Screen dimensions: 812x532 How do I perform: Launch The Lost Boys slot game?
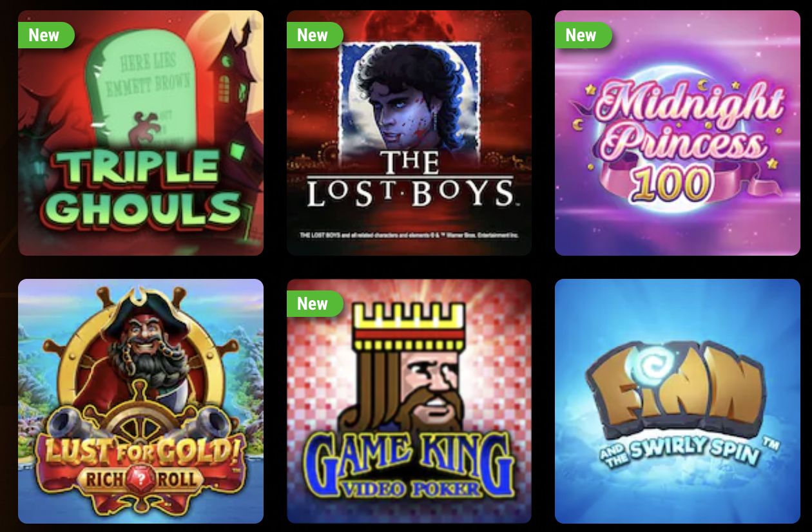click(409, 133)
